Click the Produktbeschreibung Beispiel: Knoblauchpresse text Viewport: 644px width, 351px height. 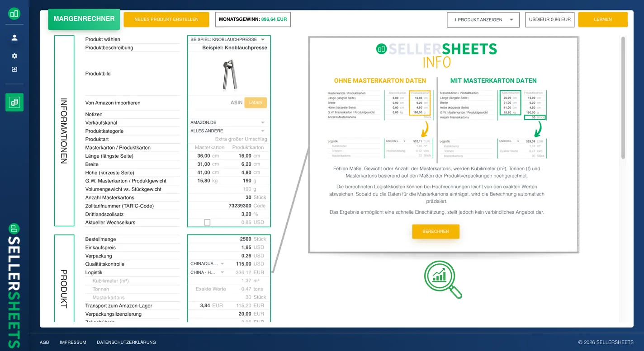pos(235,47)
